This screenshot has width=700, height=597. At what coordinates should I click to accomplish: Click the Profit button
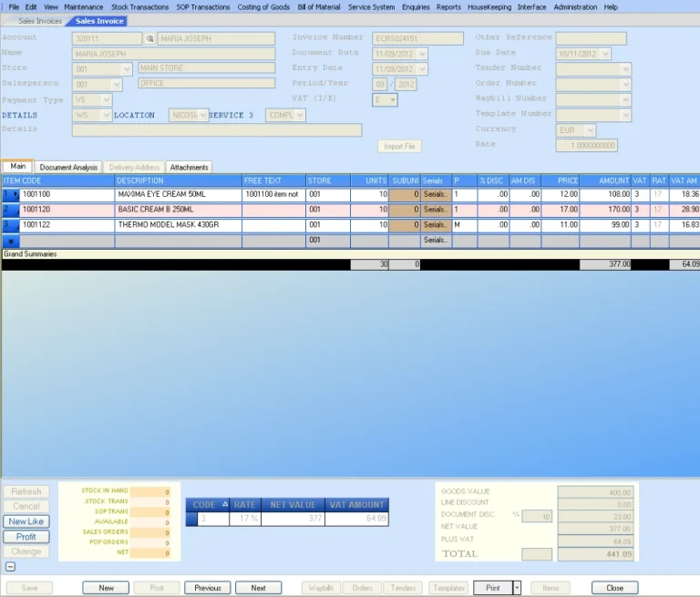(x=26, y=536)
